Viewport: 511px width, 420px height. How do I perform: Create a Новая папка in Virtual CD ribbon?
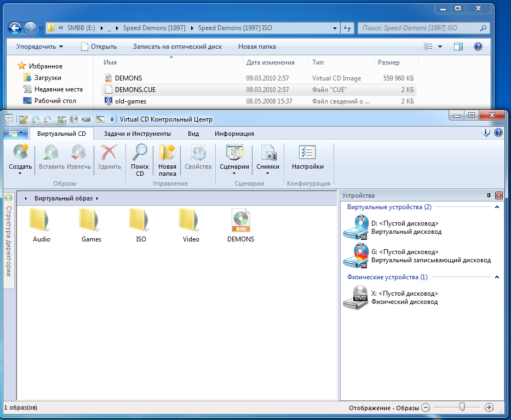pyautogui.click(x=167, y=152)
